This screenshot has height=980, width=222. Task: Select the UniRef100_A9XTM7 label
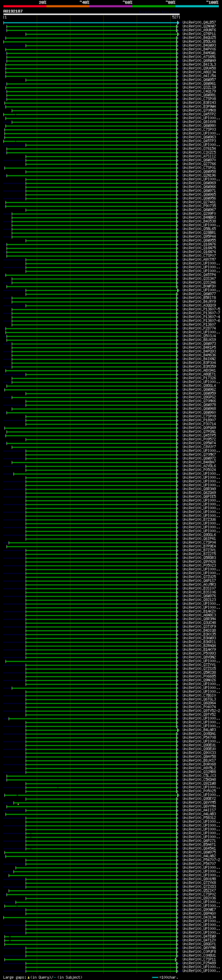pyautogui.click(x=199, y=259)
